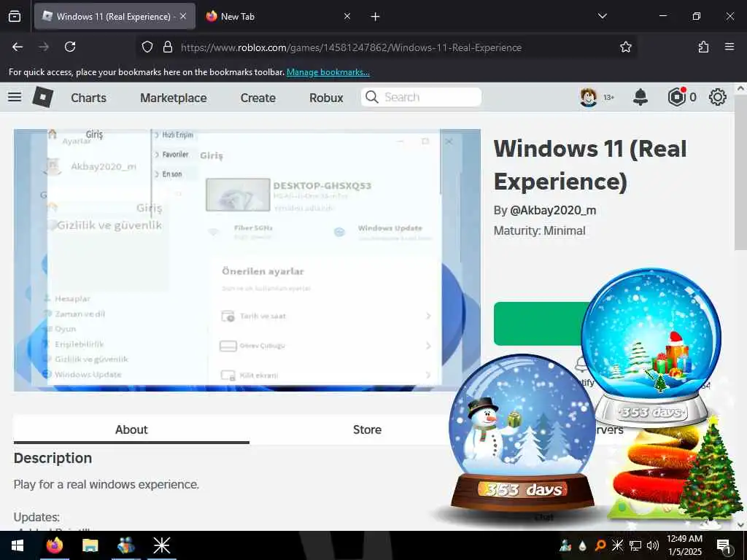Click the orange search tray icon
Viewport: 747px width, 560px height.
600,545
